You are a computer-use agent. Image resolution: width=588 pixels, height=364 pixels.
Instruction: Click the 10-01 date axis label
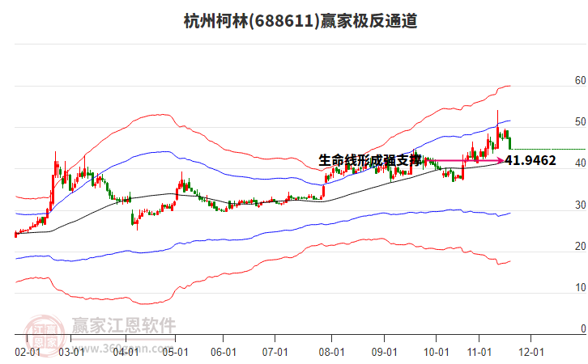(x=436, y=353)
